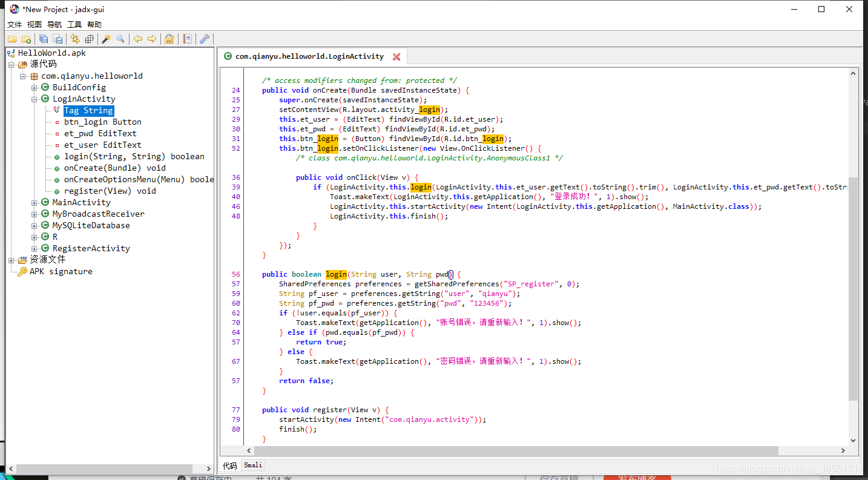Viewport: 868px width, 480px height.
Task: Select HelloWorld.apk root in the tree
Action: [52, 53]
